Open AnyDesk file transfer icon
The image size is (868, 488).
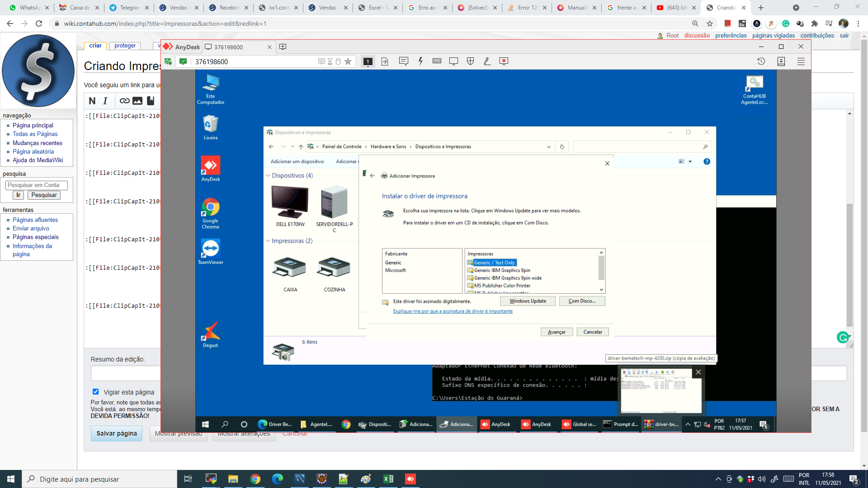point(385,61)
